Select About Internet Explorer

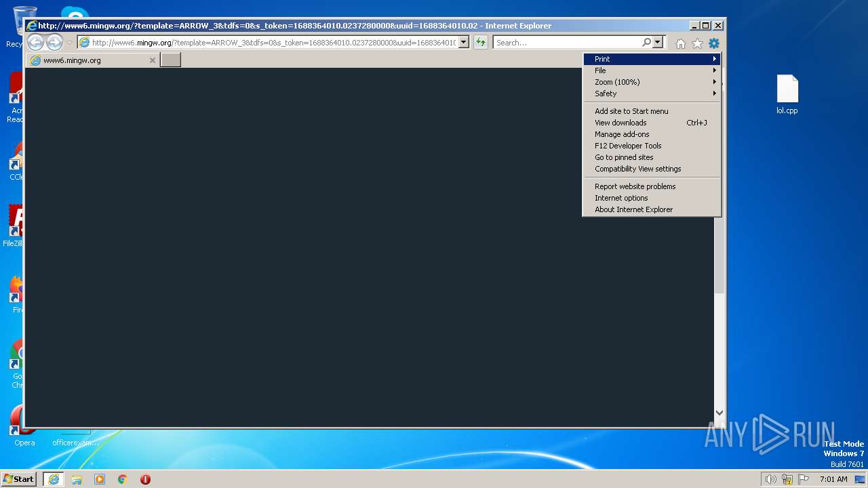652,209
